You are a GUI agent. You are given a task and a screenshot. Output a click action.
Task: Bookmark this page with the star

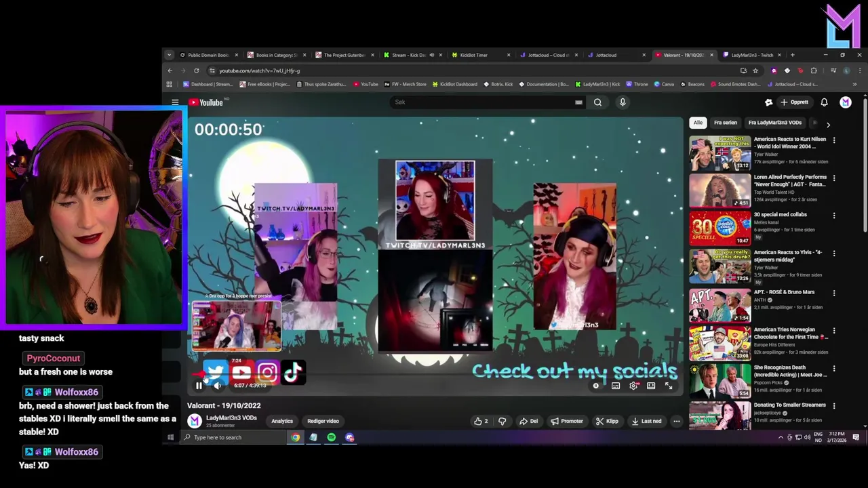(755, 70)
